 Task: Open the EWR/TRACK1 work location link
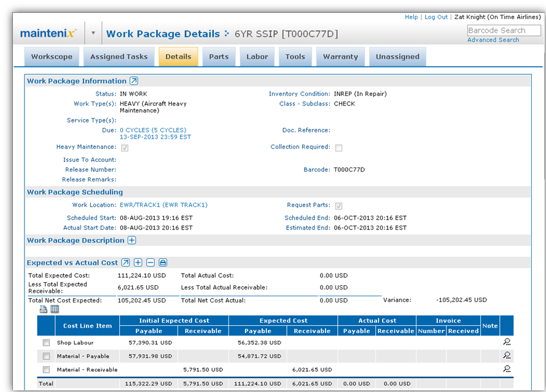(x=163, y=205)
